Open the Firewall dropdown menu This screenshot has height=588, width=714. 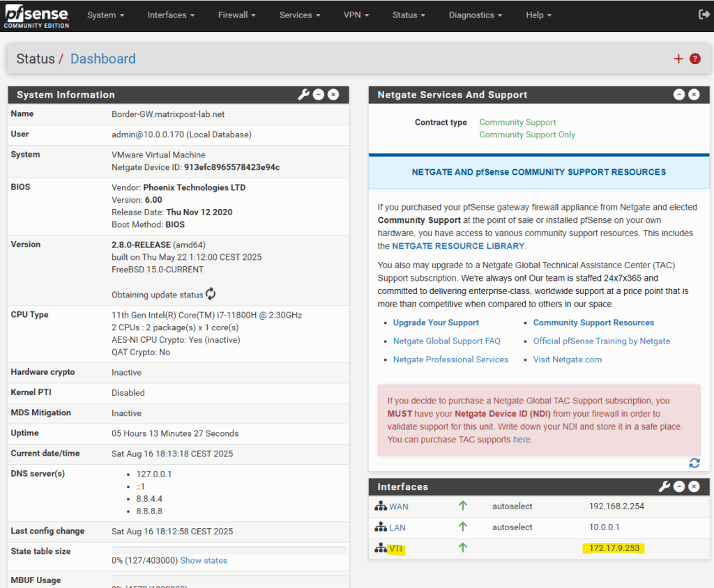pyautogui.click(x=237, y=15)
